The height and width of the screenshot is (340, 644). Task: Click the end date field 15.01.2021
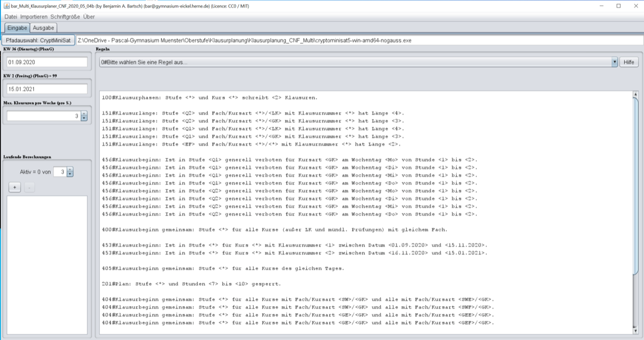coord(47,89)
